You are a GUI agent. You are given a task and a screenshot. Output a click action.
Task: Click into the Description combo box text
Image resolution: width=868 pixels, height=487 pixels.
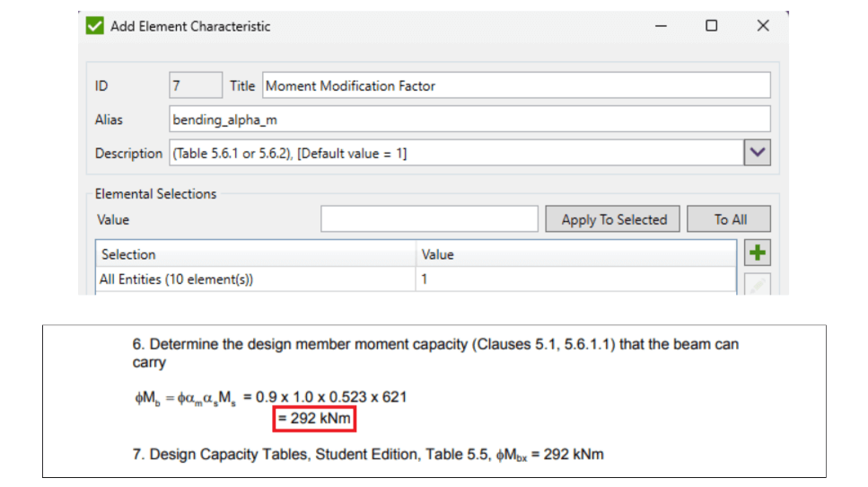[457, 153]
